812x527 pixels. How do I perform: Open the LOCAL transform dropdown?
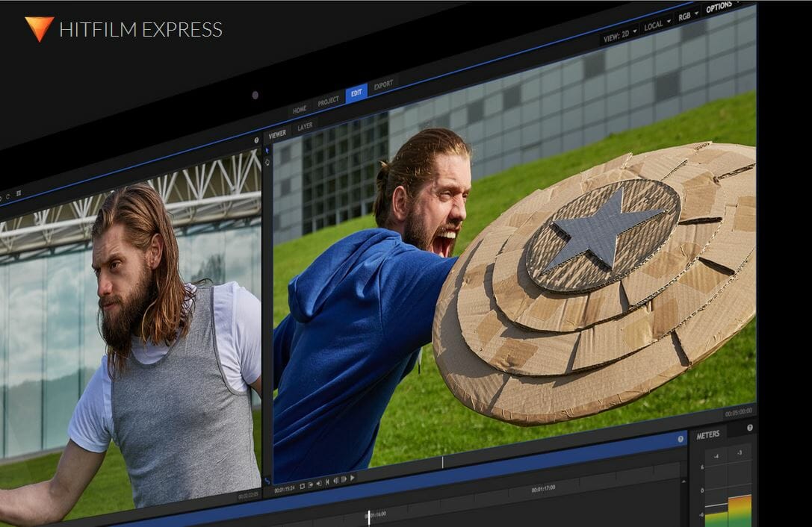tap(657, 25)
